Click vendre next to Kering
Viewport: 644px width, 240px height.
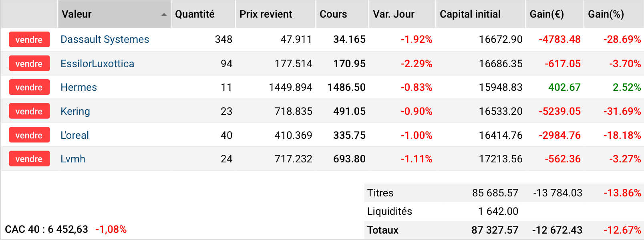tap(29, 111)
